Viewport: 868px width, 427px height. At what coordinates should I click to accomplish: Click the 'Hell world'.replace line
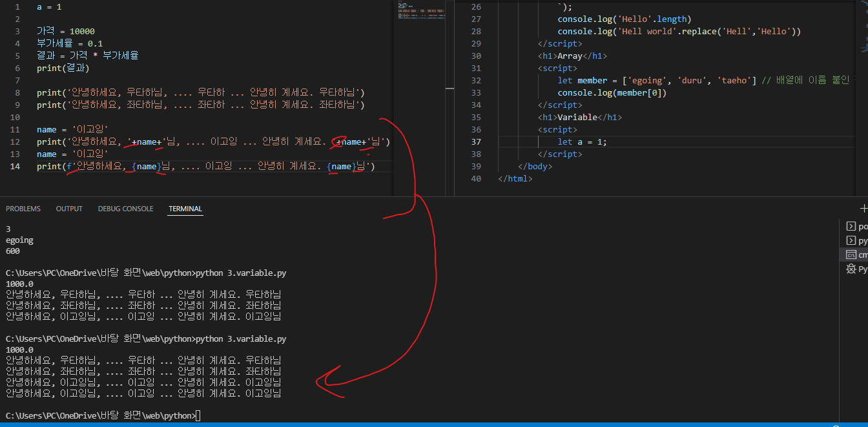679,31
